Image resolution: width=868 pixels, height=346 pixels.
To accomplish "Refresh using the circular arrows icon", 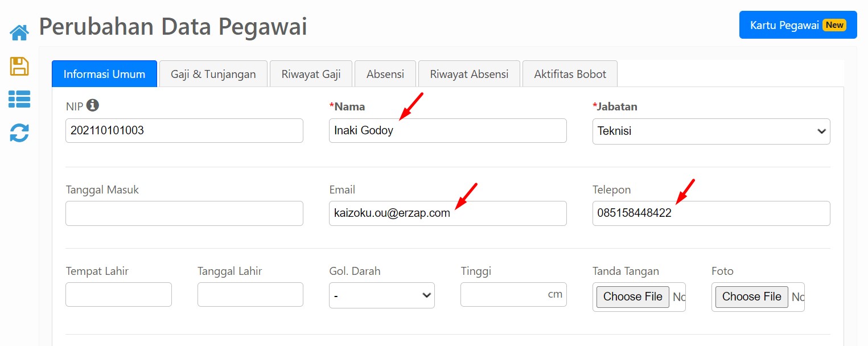I will tap(19, 133).
